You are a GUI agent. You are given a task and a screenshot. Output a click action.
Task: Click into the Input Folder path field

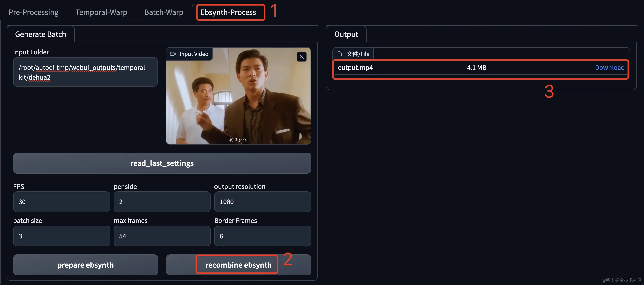pyautogui.click(x=85, y=72)
